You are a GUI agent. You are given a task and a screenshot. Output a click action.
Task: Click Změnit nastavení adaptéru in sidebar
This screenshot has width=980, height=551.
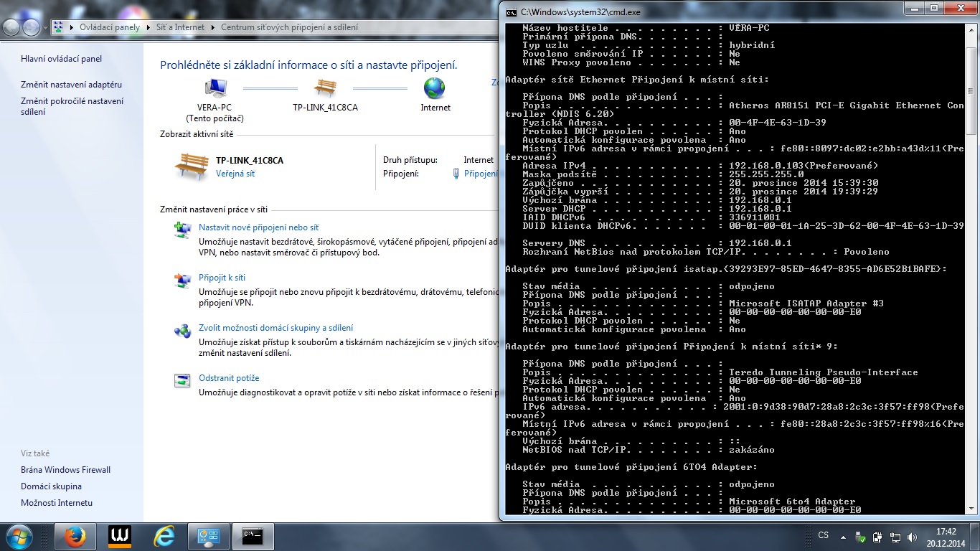[72, 85]
